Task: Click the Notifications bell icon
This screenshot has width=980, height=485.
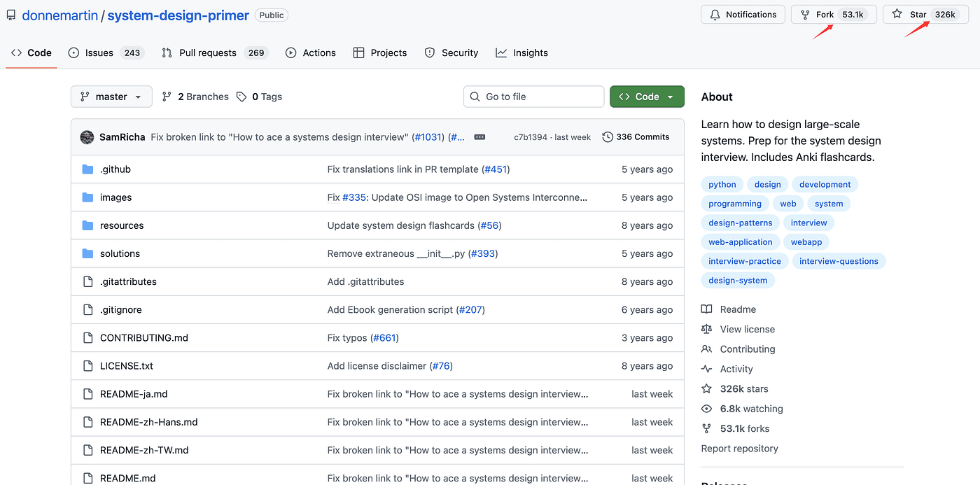Action: point(715,15)
